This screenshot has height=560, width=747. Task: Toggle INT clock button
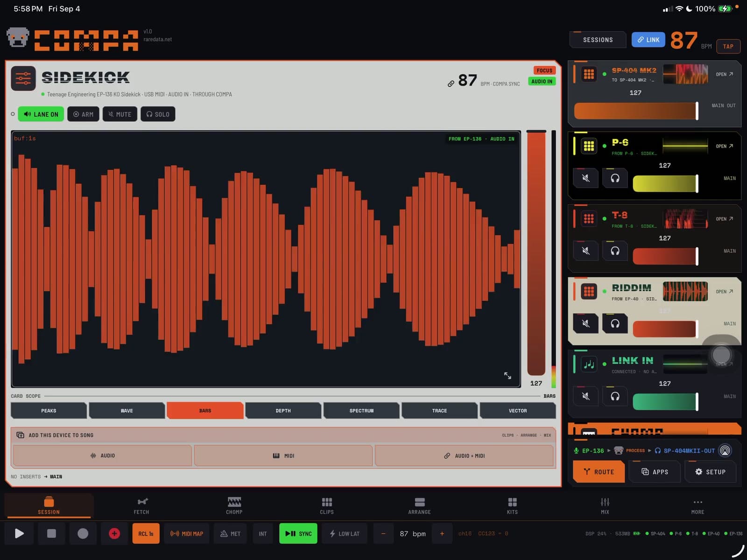pyautogui.click(x=263, y=533)
